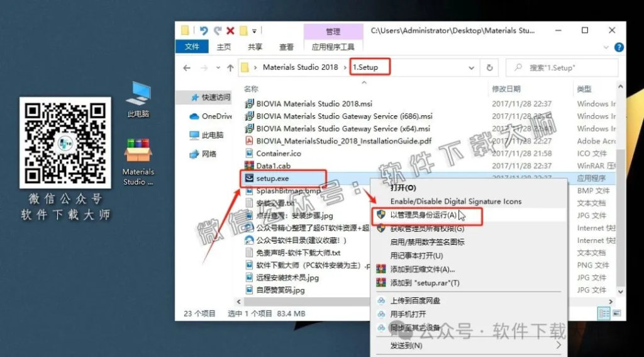The width and height of the screenshot is (644, 357).
Task: Click the file list scroll up arrow
Action: click(x=621, y=87)
